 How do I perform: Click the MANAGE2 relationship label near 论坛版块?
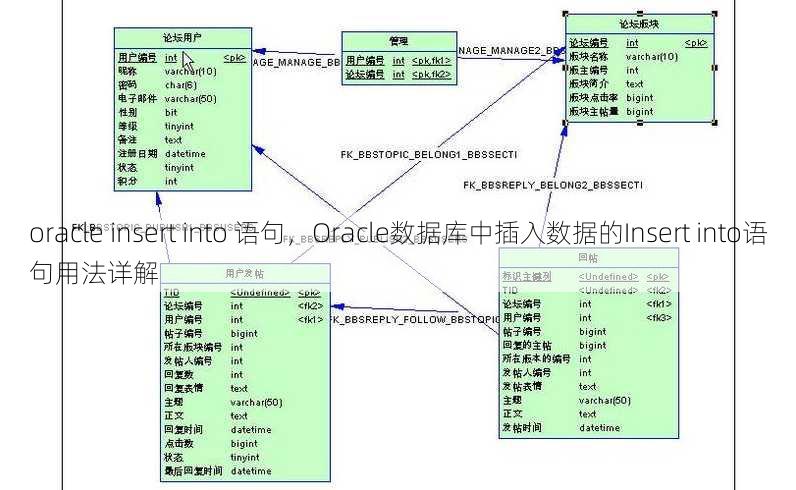coord(512,51)
